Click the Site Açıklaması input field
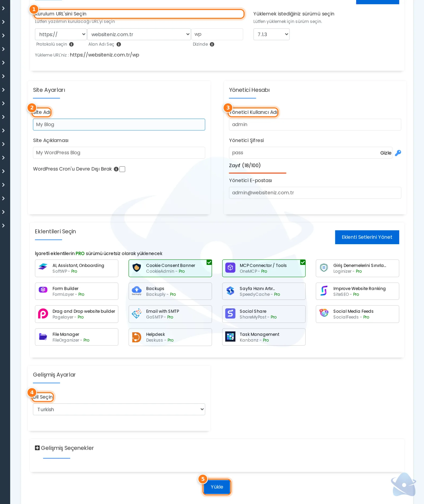 pos(119,153)
